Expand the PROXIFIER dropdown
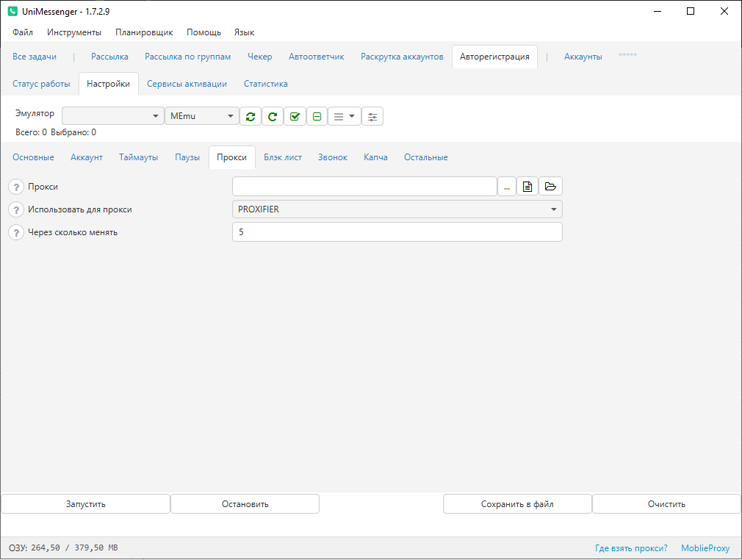Image resolution: width=742 pixels, height=560 pixels. (x=397, y=209)
